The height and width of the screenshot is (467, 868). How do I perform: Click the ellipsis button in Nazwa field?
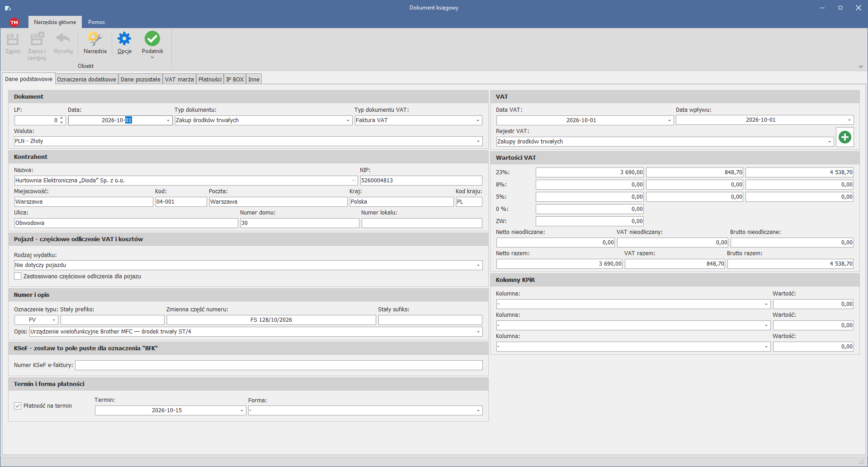(354, 181)
